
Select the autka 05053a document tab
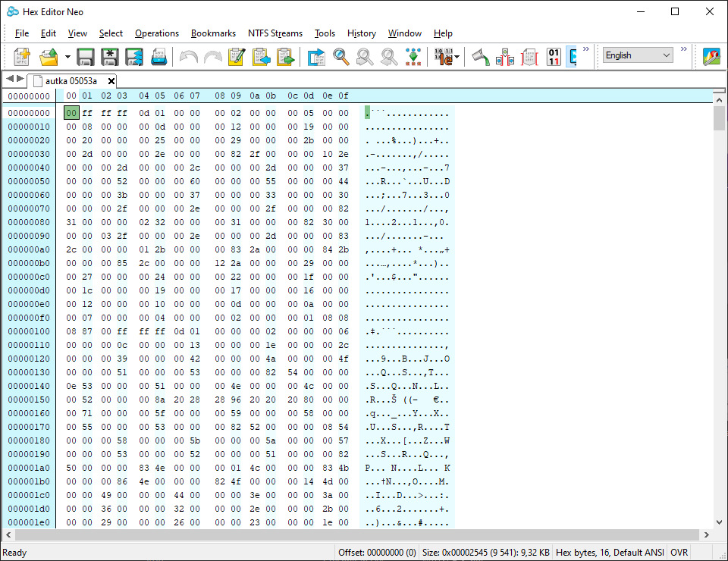(72, 80)
